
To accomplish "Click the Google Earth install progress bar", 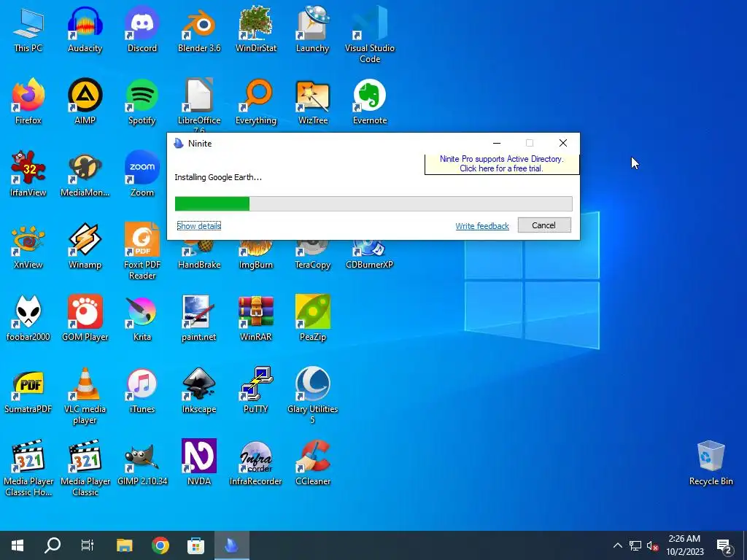I will (373, 204).
